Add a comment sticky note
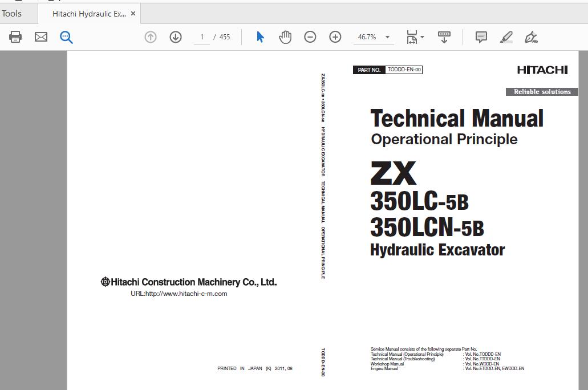 (481, 36)
